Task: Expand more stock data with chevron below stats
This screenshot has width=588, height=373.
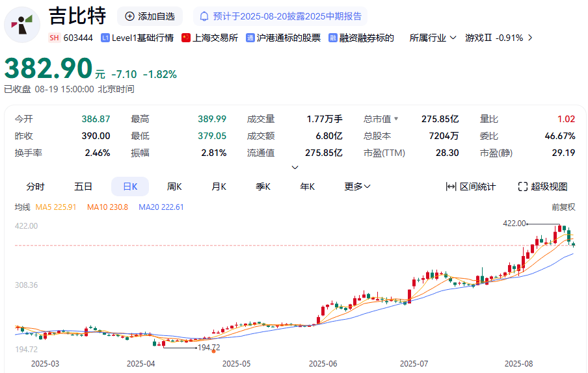Action: [x=295, y=167]
